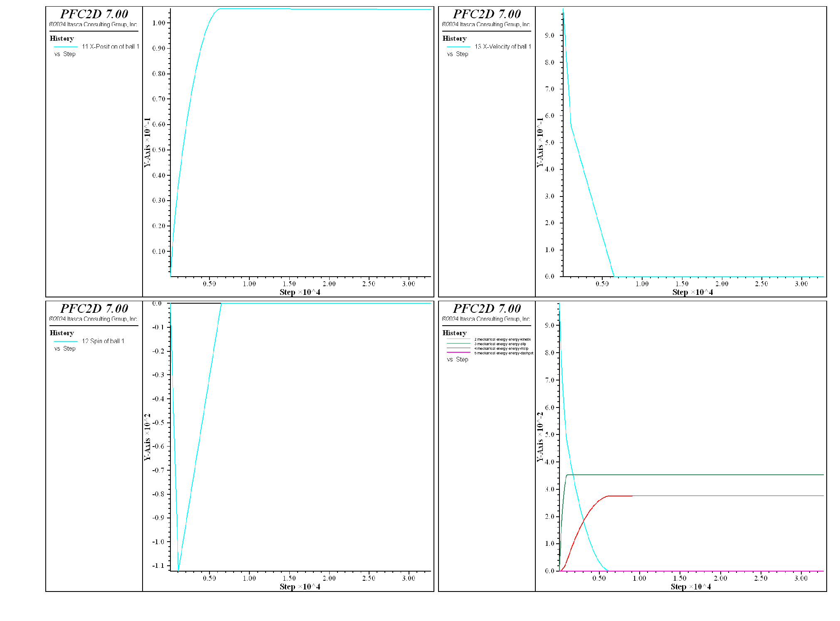Click 'History' heading in X-Position plot legend
The height and width of the screenshot is (621, 840).
tap(62, 39)
